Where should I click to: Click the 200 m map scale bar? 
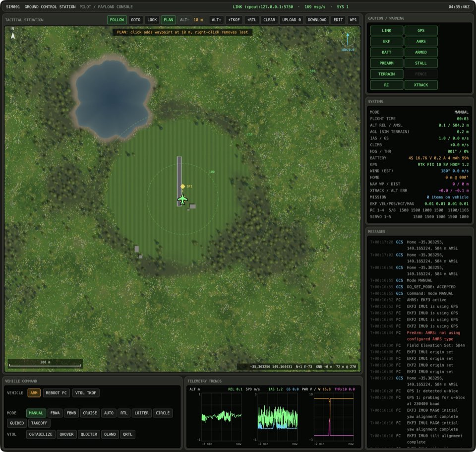coord(45,364)
